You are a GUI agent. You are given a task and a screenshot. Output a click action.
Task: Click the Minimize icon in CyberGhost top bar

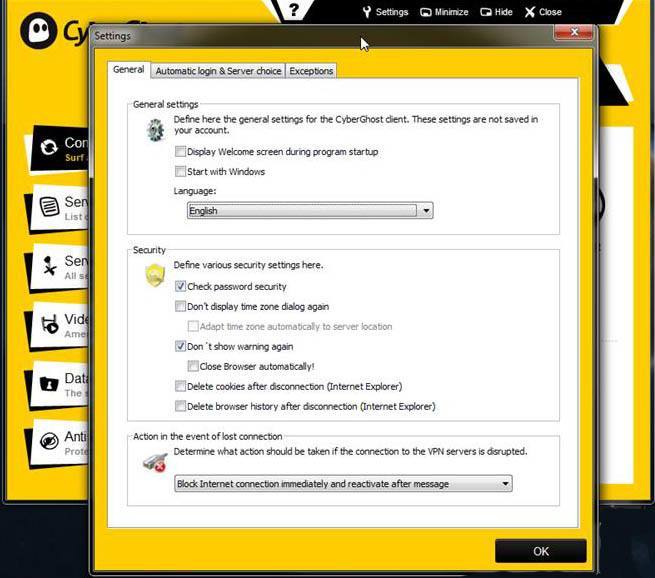tap(425, 12)
